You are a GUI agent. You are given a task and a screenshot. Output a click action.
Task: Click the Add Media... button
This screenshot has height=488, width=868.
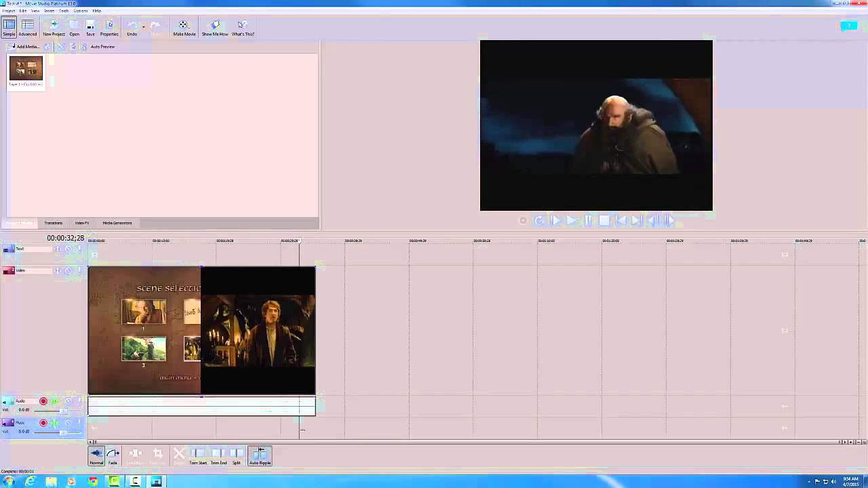(x=24, y=47)
